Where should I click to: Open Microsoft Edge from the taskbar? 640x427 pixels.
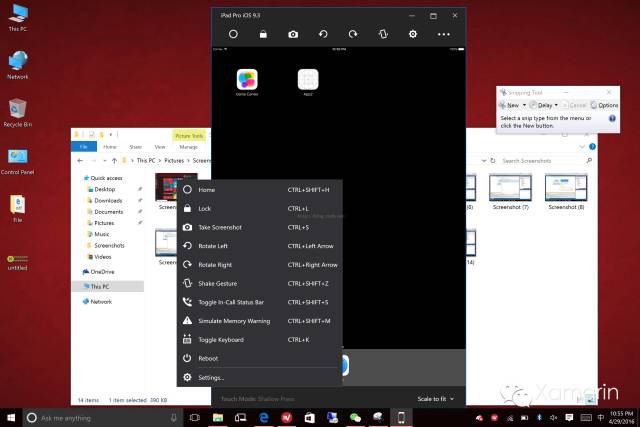tap(264, 418)
